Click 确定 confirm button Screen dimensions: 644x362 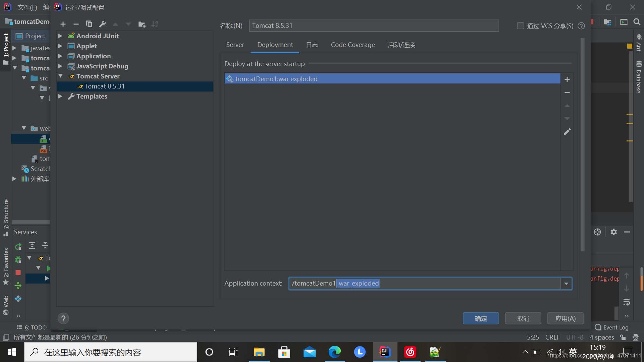click(481, 318)
